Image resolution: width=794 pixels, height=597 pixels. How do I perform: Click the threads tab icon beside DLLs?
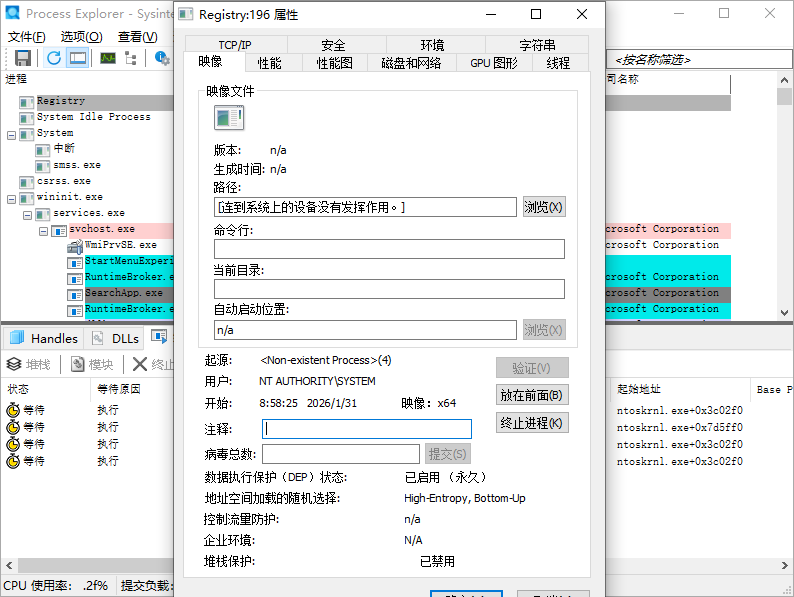point(159,336)
